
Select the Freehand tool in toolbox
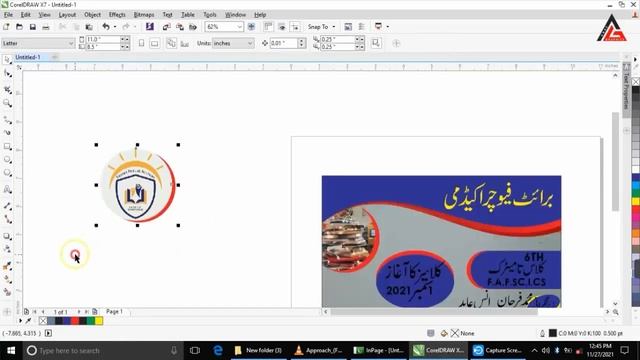click(x=7, y=120)
